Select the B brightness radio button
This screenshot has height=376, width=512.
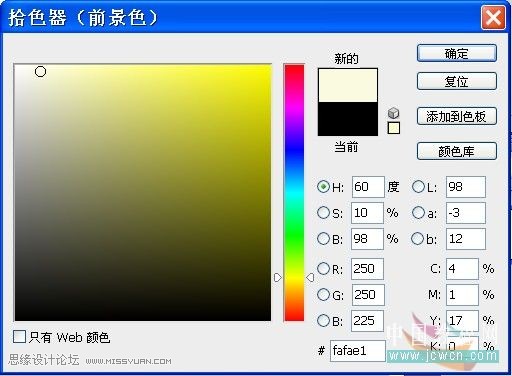pyautogui.click(x=323, y=239)
